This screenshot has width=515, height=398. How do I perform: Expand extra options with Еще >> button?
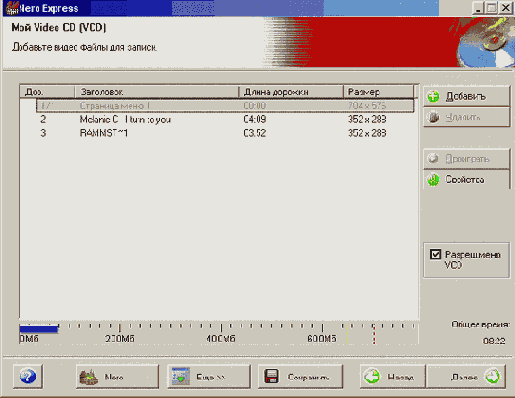[x=209, y=377]
